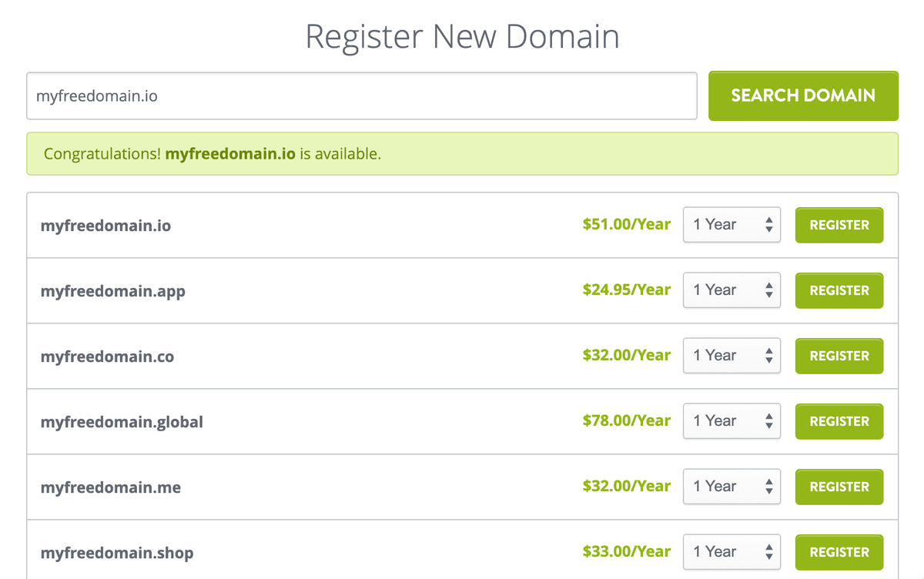Open year dropdown for myfreedomain.global
This screenshot has width=924, height=579.
coord(731,421)
